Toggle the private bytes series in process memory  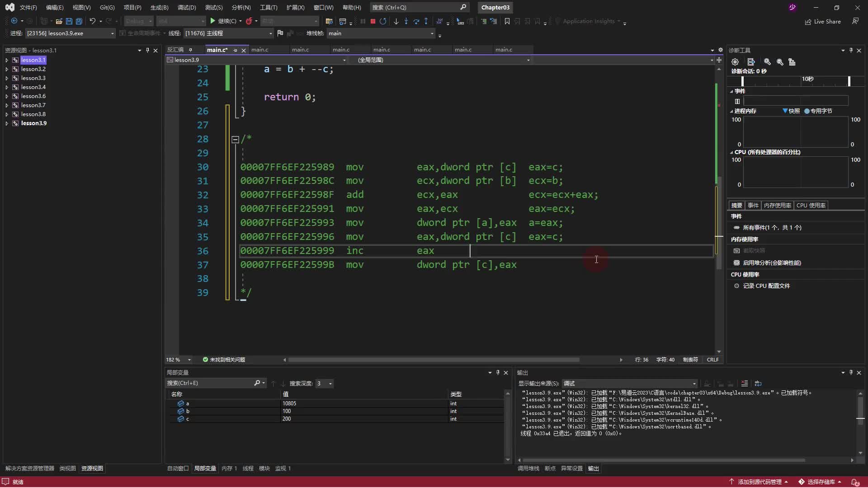coord(818,111)
